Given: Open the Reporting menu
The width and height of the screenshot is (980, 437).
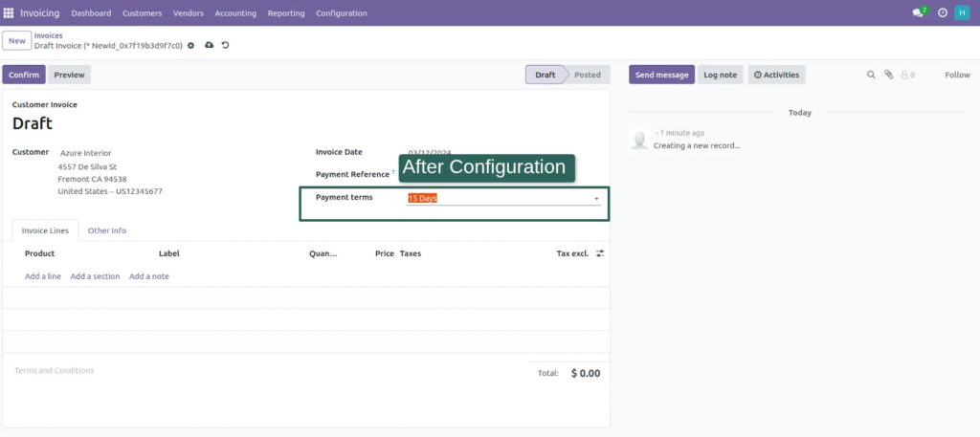Looking at the screenshot, I should [286, 13].
